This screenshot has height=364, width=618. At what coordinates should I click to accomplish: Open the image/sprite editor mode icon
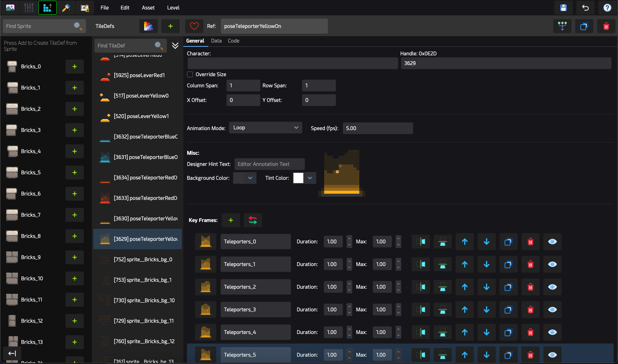pos(10,8)
